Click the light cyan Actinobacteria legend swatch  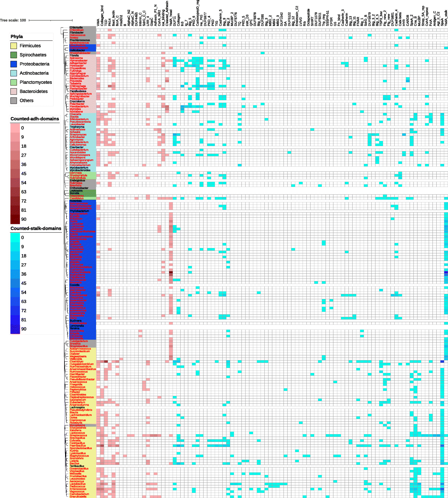pyautogui.click(x=14, y=73)
